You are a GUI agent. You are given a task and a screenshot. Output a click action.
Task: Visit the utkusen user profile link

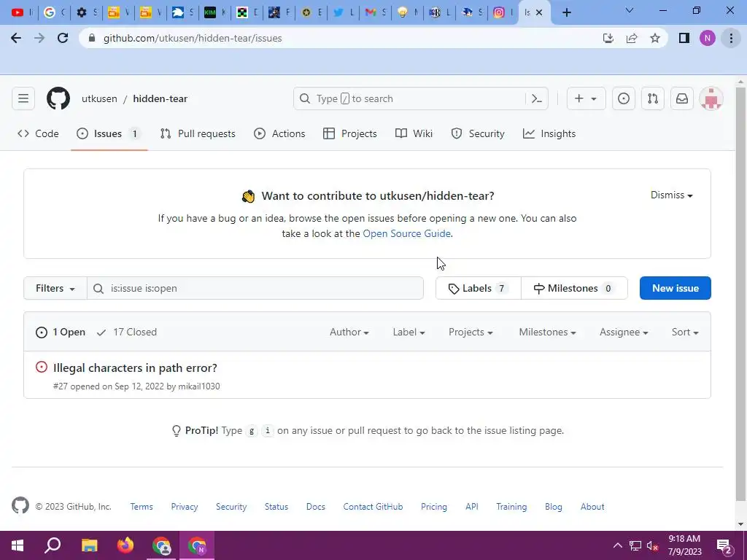pyautogui.click(x=99, y=98)
